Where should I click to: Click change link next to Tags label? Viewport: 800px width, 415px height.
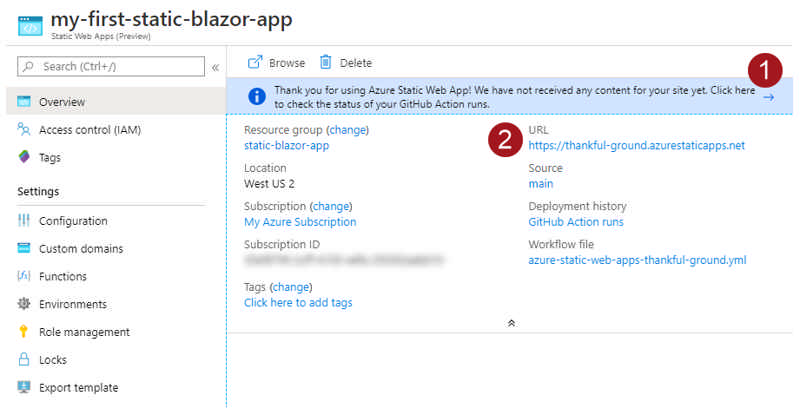point(291,287)
